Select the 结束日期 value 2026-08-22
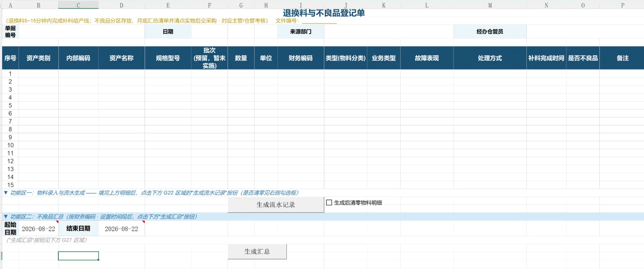This screenshot has width=644, height=269. (121, 229)
